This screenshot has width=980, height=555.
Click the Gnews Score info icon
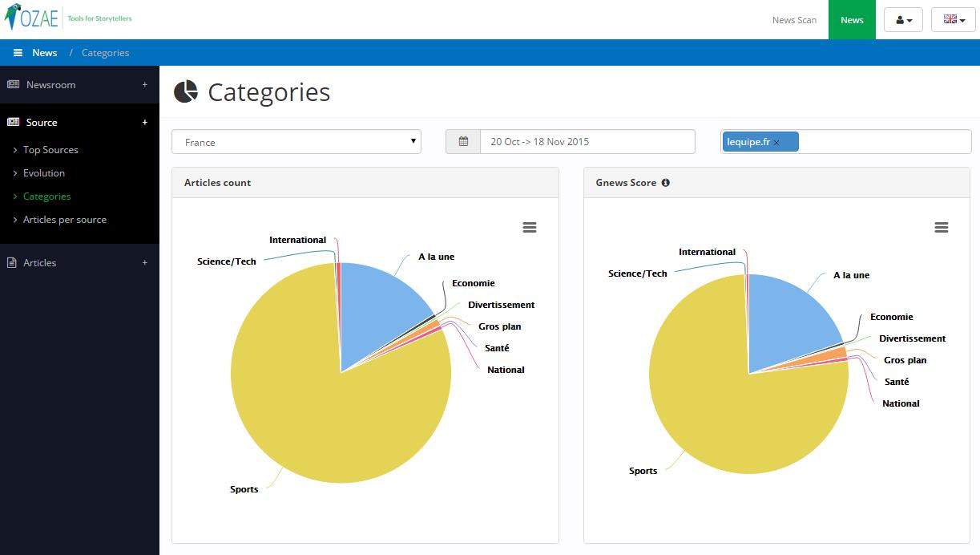point(665,183)
